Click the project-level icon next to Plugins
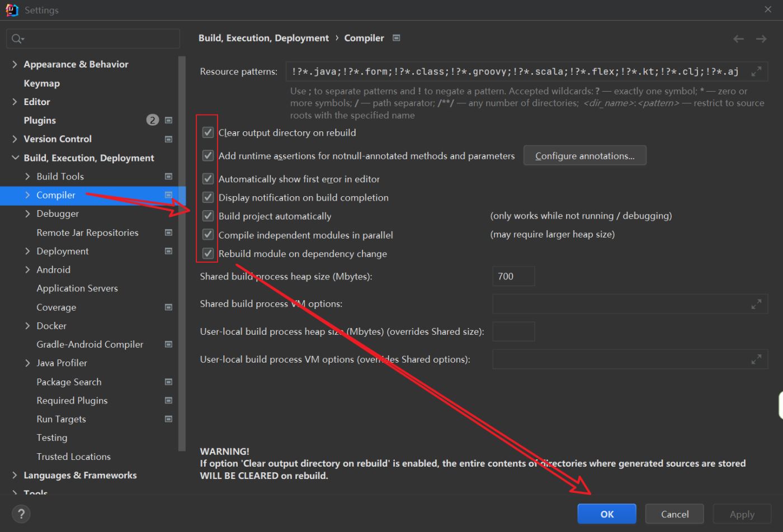This screenshot has width=783, height=532. pyautogui.click(x=168, y=120)
